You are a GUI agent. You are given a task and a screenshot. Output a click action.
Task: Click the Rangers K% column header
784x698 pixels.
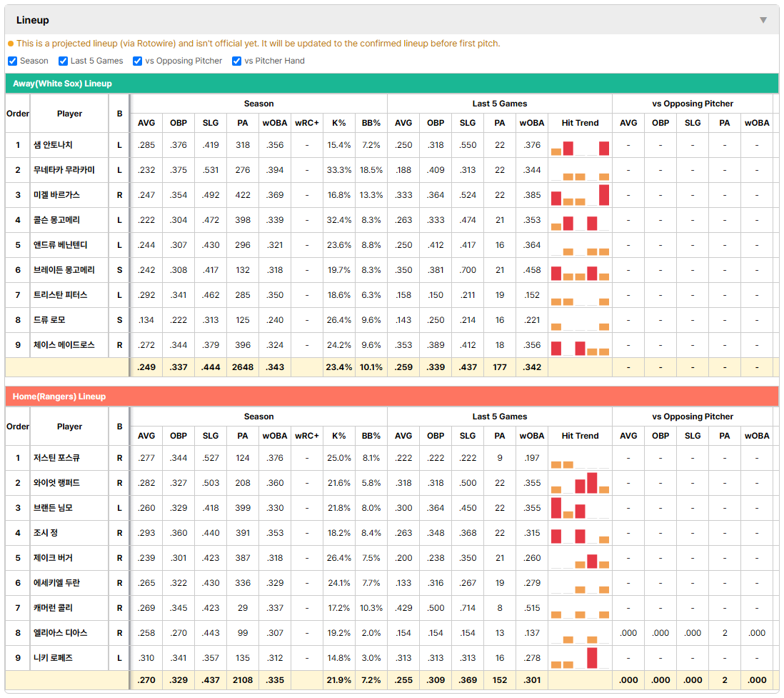pyautogui.click(x=339, y=436)
